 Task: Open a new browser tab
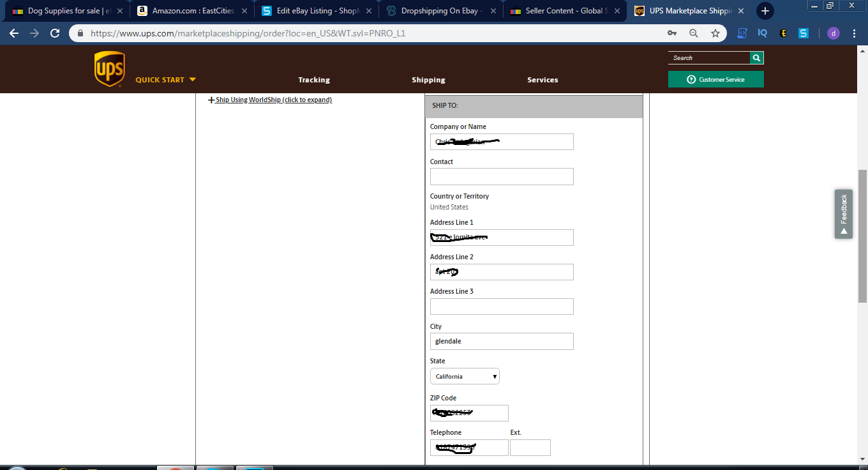tap(765, 11)
